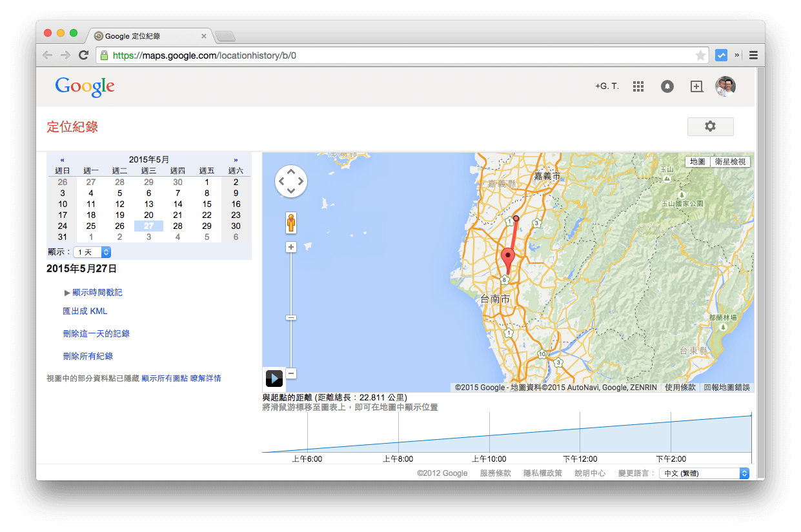
Task: Select May 28 on the calendar
Action: (177, 226)
